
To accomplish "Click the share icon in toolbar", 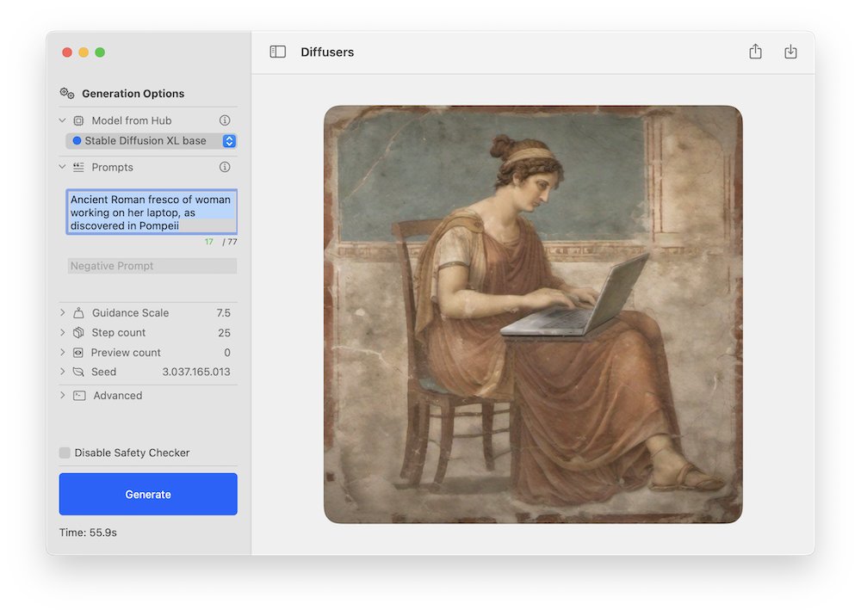I will 755,52.
